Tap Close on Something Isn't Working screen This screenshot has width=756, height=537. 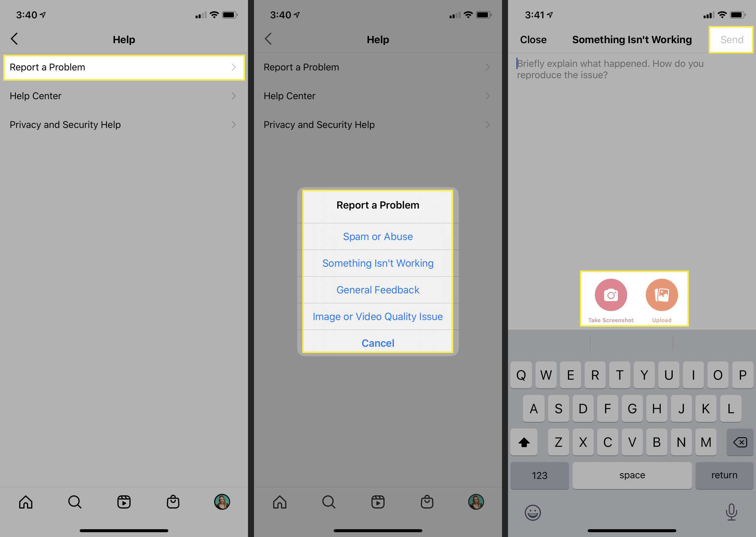(532, 39)
